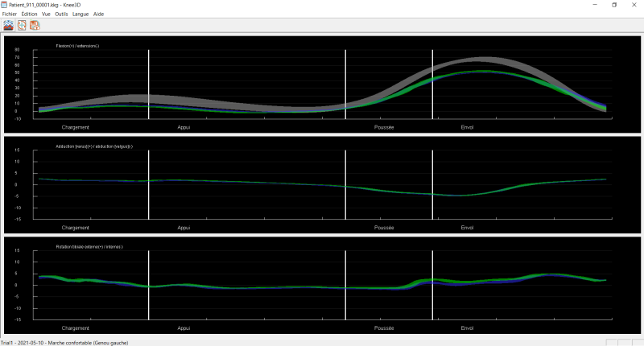
Task: Click the Patient_911_00001.kkg window title text
Action: 45,5
